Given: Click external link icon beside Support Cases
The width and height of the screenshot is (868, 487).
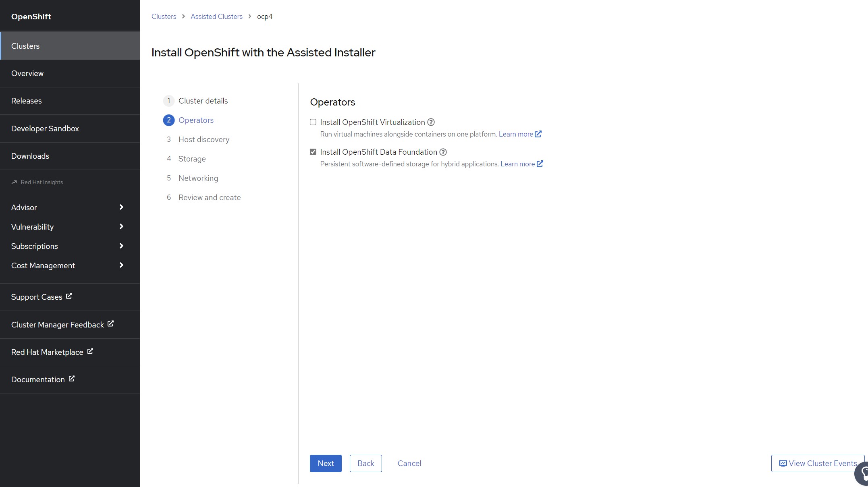Looking at the screenshot, I should 69,296.
